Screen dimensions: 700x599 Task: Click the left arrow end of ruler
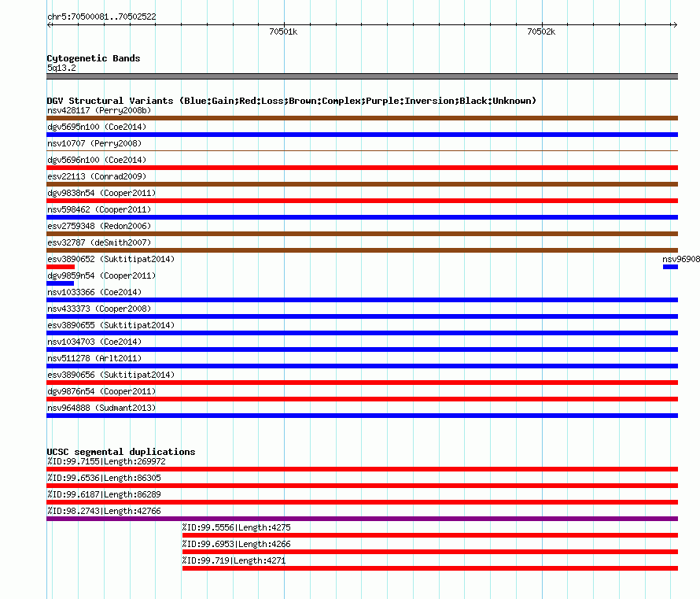50,24
